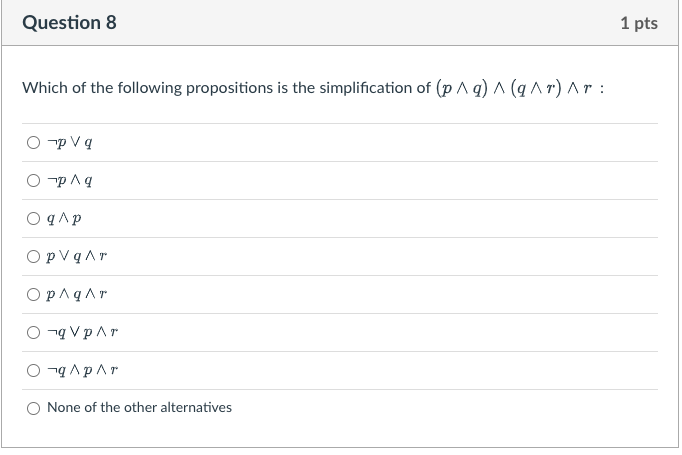Click the 'None of the other alternatives' label text
Image resolution: width=682 pixels, height=455 pixels.
click(139, 408)
